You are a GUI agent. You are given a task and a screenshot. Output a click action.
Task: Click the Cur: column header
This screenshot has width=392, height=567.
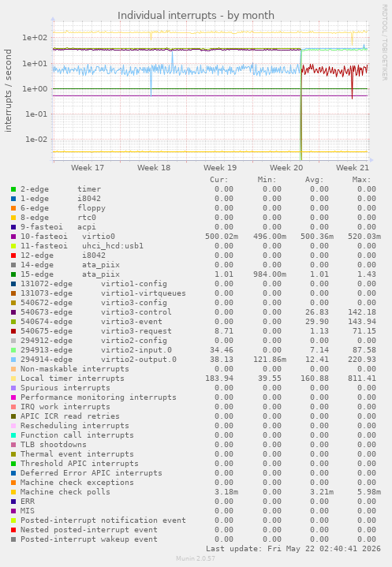coord(219,180)
